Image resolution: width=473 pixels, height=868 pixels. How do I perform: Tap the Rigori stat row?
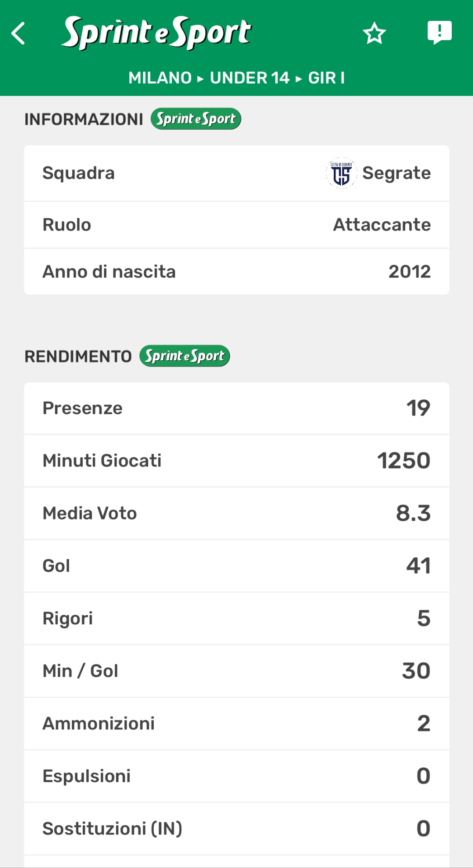point(236,618)
